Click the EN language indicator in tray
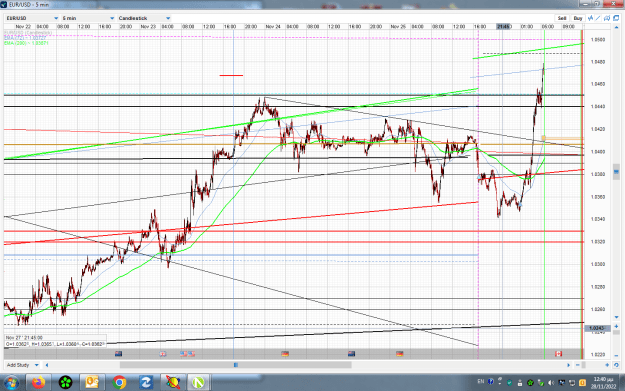The height and width of the screenshot is (391, 625). 481,381
